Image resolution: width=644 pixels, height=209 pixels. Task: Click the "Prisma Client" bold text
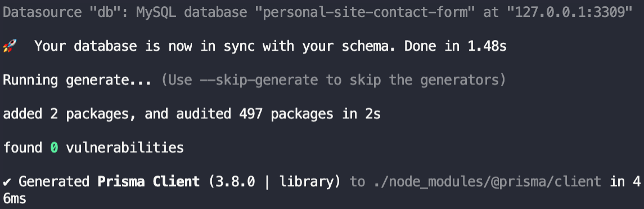(148, 181)
